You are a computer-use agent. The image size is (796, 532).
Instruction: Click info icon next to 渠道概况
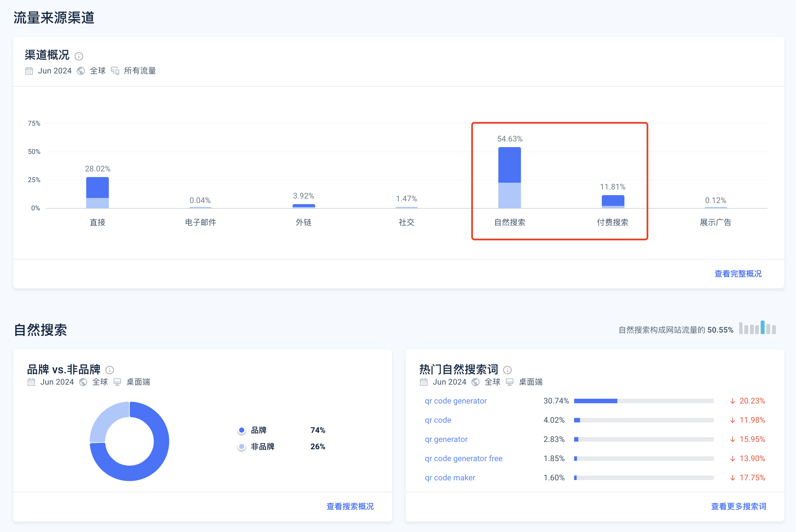(79, 56)
